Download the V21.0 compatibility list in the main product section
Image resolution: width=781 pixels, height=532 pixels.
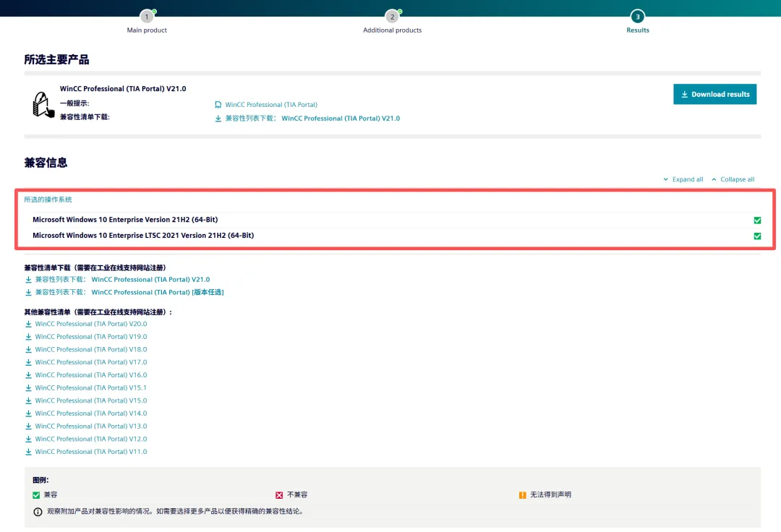tap(312, 119)
